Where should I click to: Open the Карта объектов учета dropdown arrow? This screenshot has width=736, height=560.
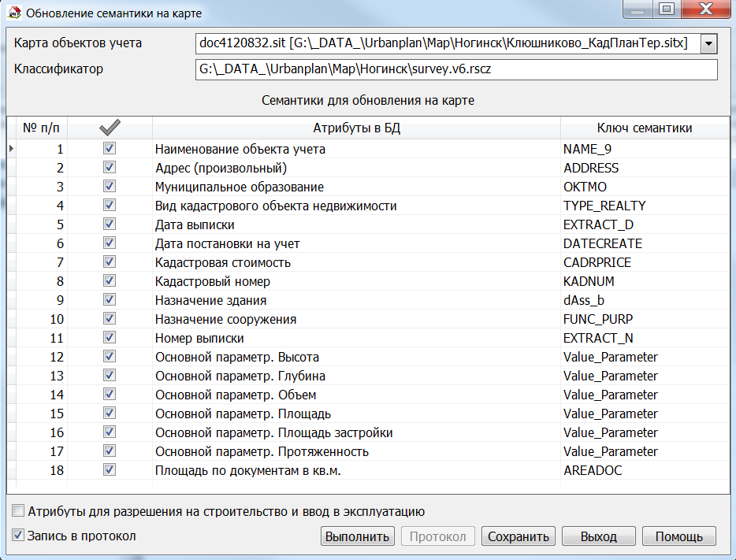[709, 43]
